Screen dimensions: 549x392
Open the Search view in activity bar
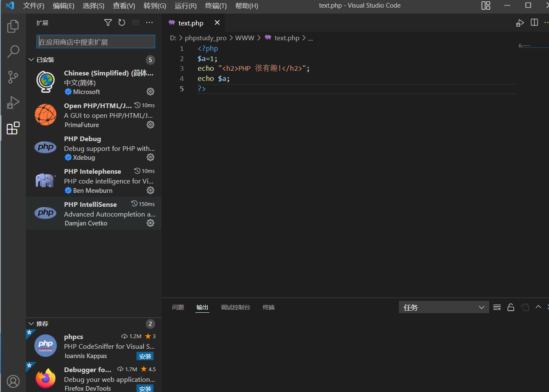13,52
